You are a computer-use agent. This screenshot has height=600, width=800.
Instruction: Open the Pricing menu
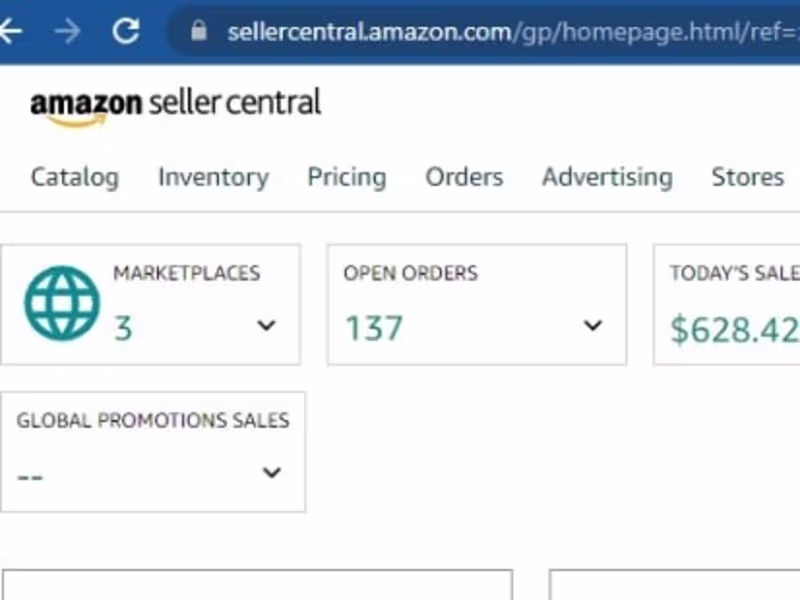346,177
